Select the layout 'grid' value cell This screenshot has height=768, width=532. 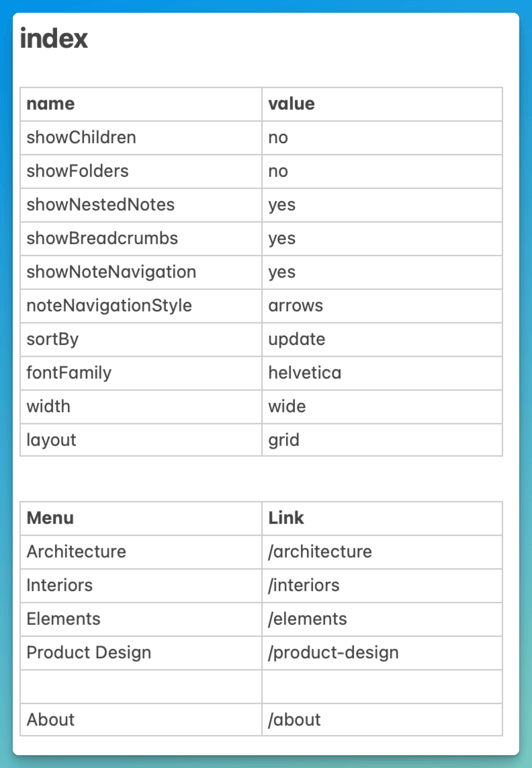tap(382, 440)
